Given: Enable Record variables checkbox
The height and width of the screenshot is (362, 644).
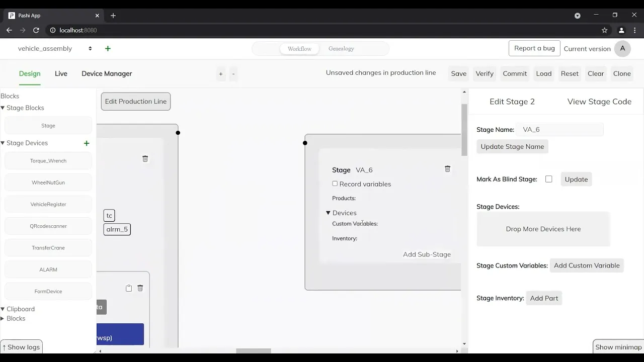Looking at the screenshot, I should pyautogui.click(x=335, y=184).
